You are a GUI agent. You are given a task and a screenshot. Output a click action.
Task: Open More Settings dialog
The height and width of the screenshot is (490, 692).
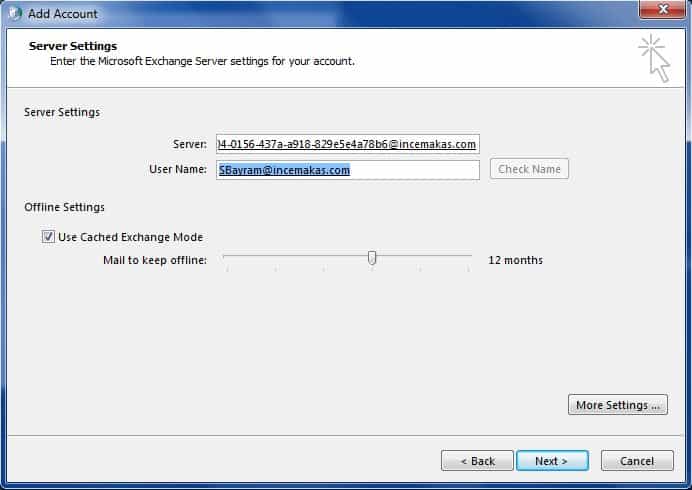tap(617, 405)
